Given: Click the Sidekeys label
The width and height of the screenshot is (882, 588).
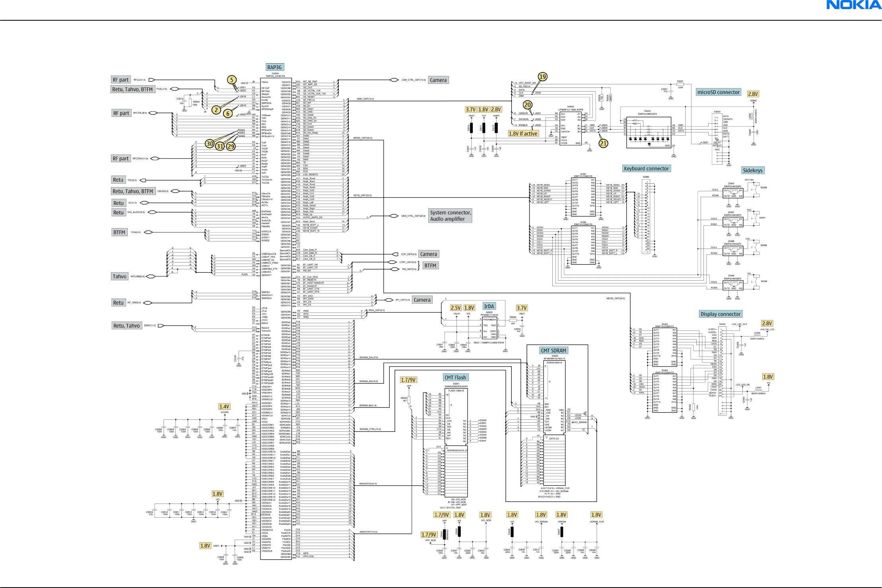Looking at the screenshot, I should point(753,171).
